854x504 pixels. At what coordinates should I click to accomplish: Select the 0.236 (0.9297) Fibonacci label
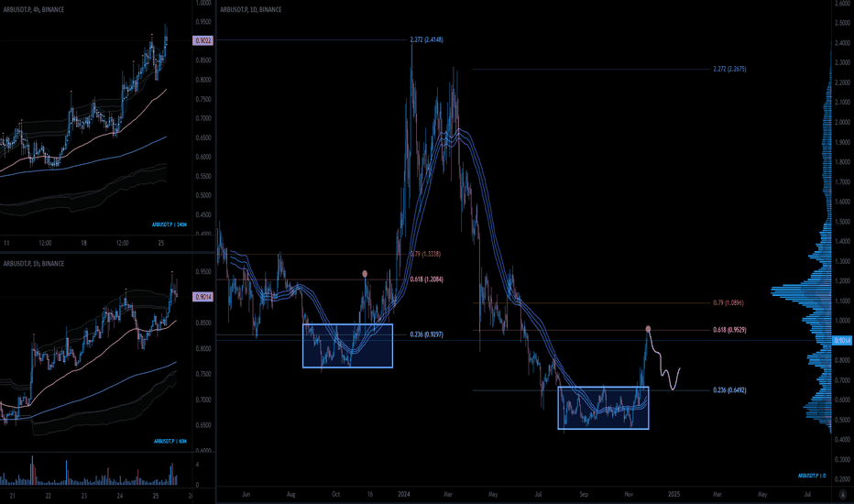(x=426, y=334)
